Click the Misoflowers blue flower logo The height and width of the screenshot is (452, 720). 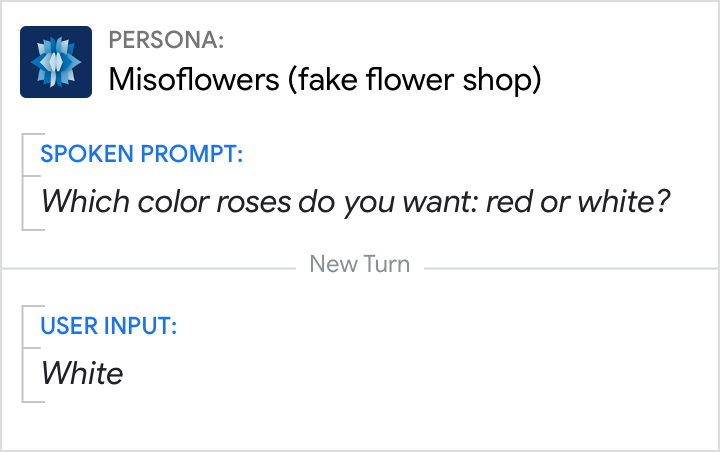coord(56,62)
